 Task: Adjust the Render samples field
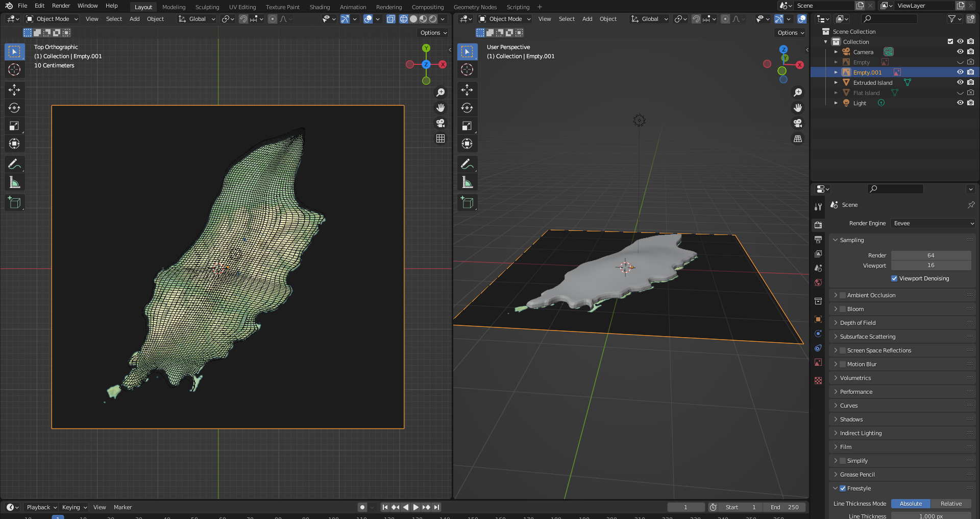click(x=930, y=255)
